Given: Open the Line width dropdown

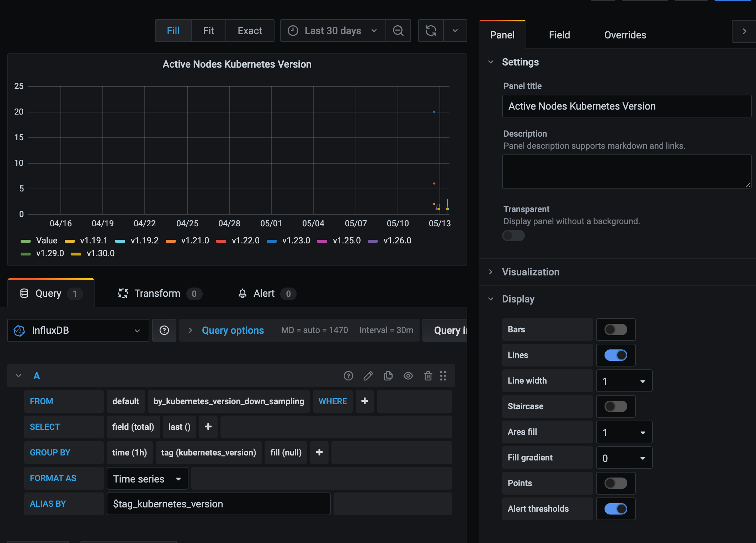Looking at the screenshot, I should pyautogui.click(x=624, y=381).
